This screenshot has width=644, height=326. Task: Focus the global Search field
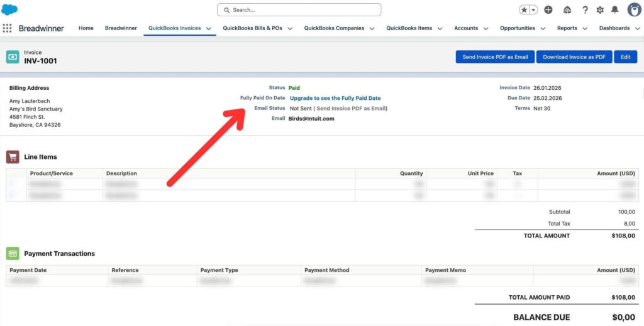pyautogui.click(x=299, y=10)
